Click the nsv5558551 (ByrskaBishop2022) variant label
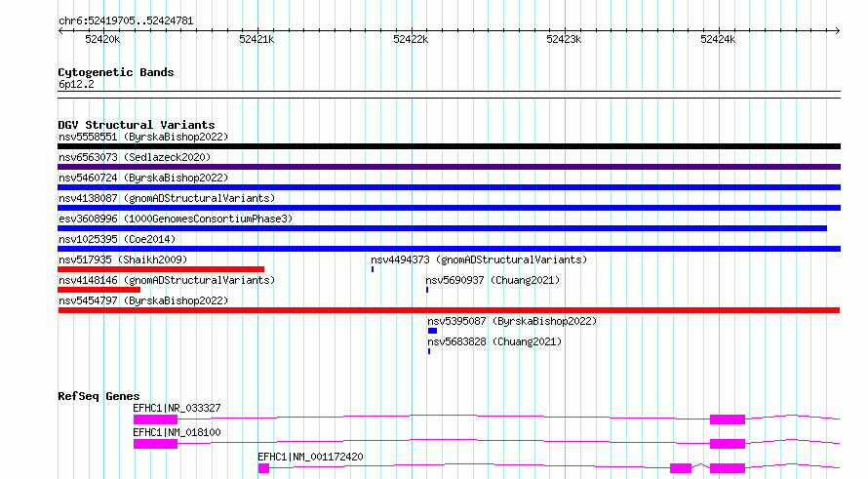This screenshot has height=479, width=868. click(x=143, y=137)
